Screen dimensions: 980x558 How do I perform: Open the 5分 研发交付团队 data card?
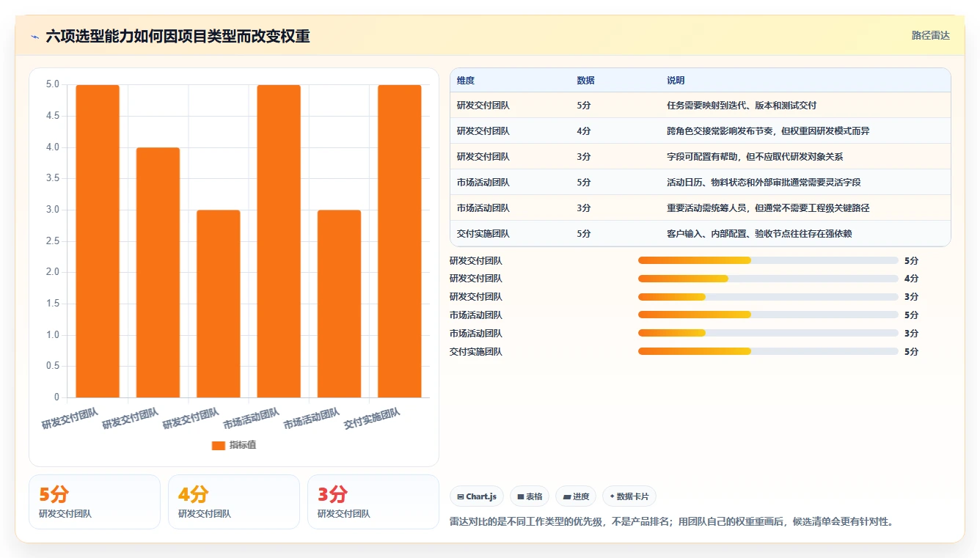tap(95, 502)
